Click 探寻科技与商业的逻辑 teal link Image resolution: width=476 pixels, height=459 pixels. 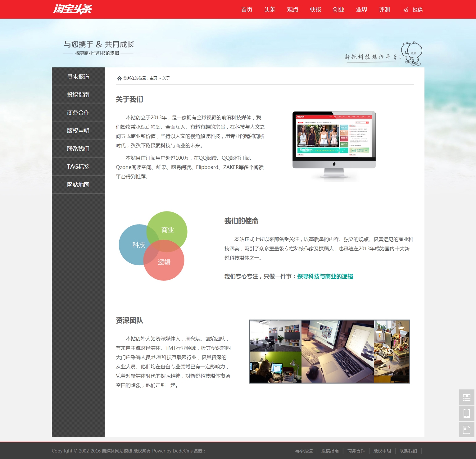325,276
